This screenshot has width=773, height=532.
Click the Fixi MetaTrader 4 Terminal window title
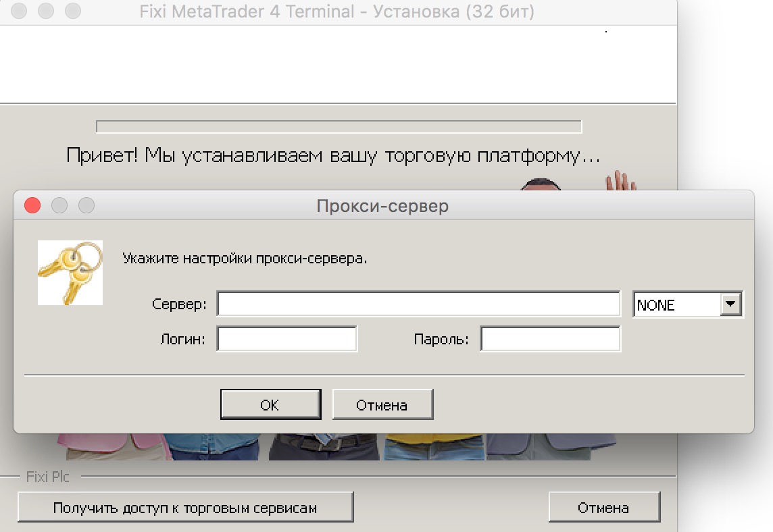pyautogui.click(x=336, y=11)
